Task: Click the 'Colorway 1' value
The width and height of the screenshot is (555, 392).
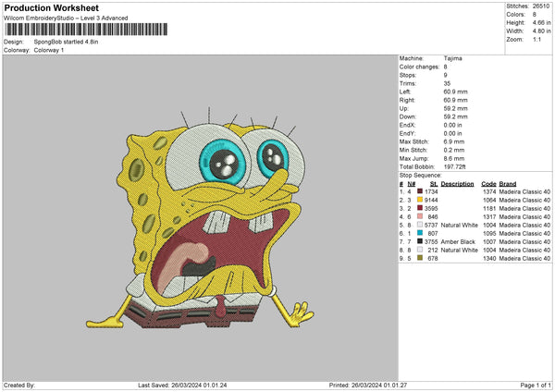Action: tap(49, 50)
